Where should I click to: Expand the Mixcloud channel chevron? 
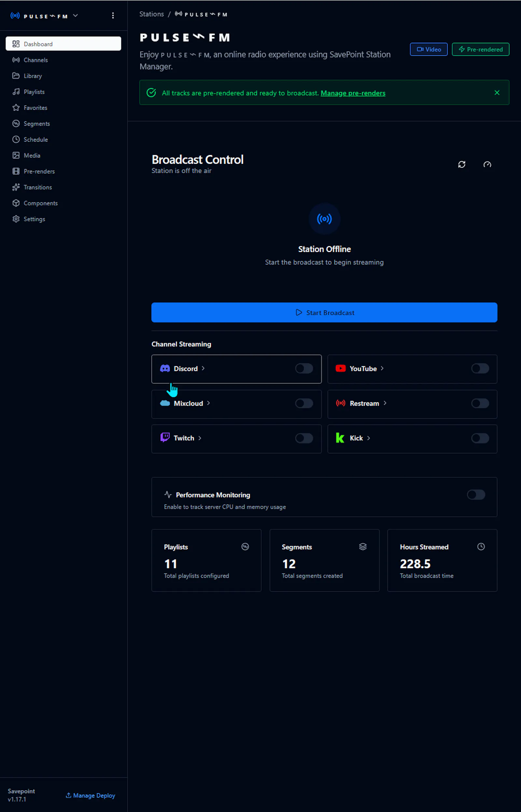[208, 403]
